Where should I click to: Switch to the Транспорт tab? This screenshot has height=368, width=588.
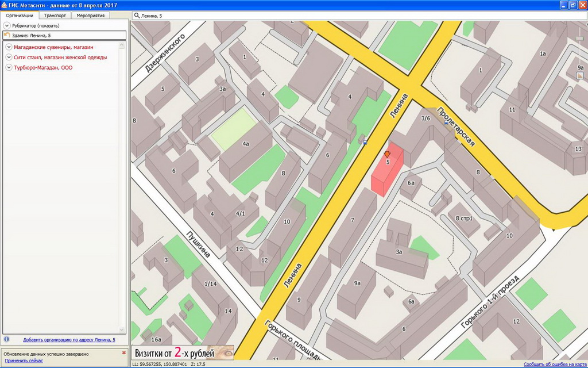click(x=55, y=16)
